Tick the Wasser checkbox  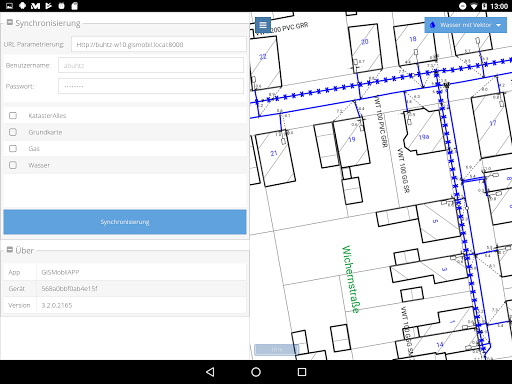(13, 165)
